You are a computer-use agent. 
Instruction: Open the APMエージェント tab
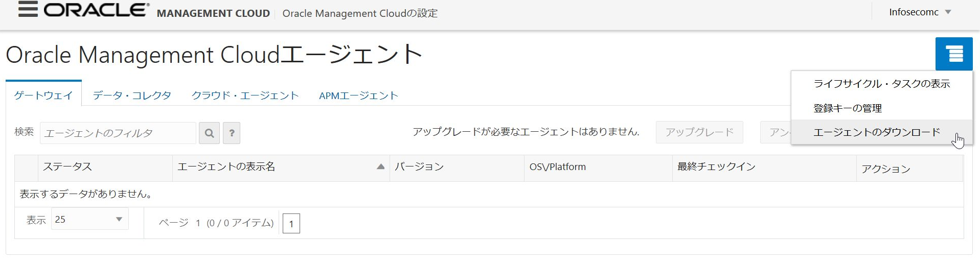tap(358, 95)
